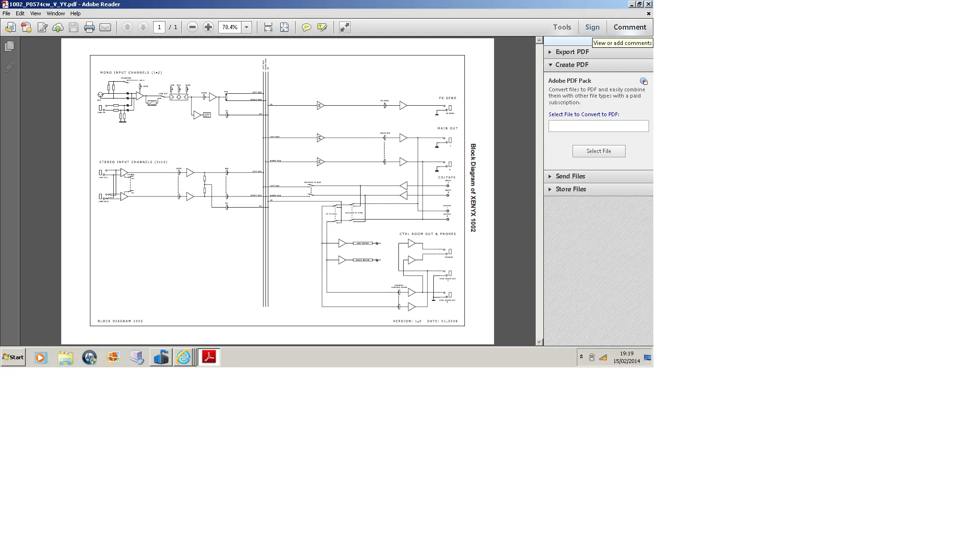Image resolution: width=980 pixels, height=551 pixels.
Task: Click the 'Block Diagram of XENYX 1002' title
Action: [473, 188]
